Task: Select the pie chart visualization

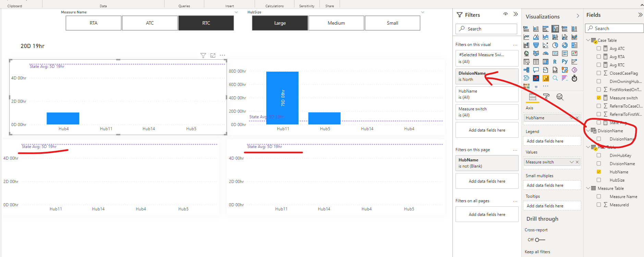Action: click(555, 45)
